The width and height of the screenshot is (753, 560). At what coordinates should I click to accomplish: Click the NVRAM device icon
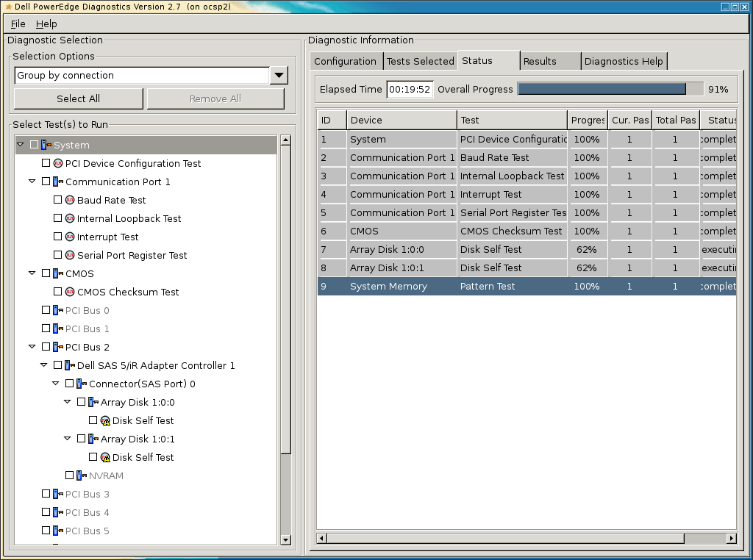[x=82, y=475]
